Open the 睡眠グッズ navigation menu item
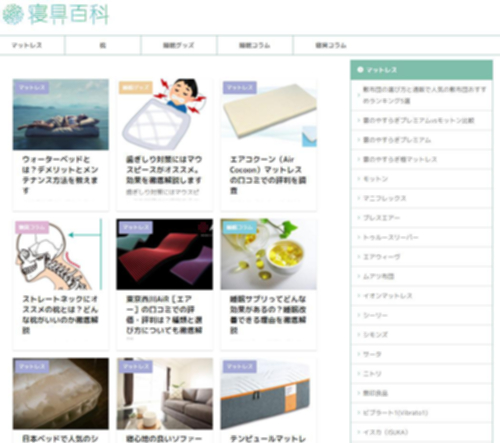 click(179, 45)
